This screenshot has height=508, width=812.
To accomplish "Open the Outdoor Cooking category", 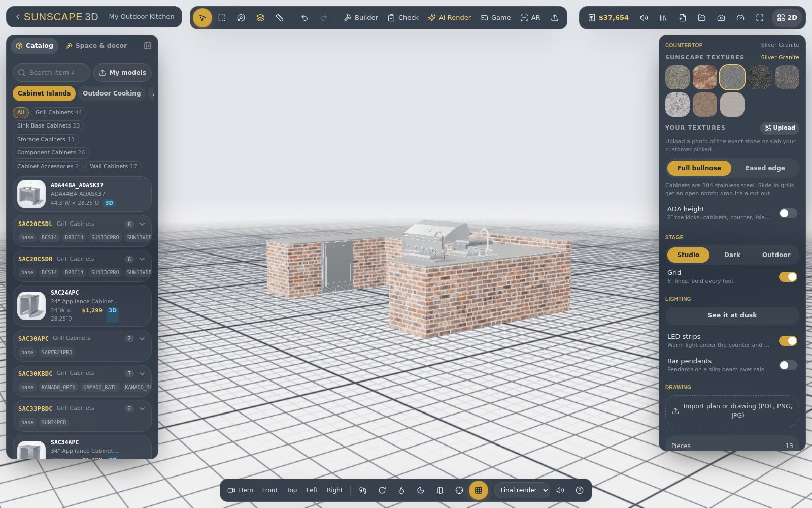I will tap(112, 93).
